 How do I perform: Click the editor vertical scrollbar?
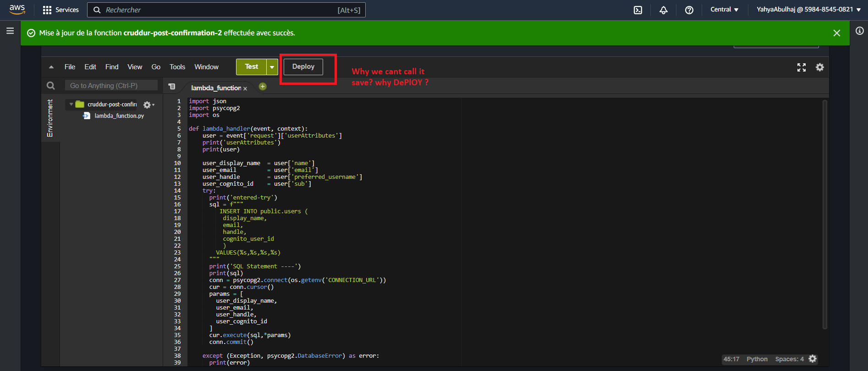(824, 214)
